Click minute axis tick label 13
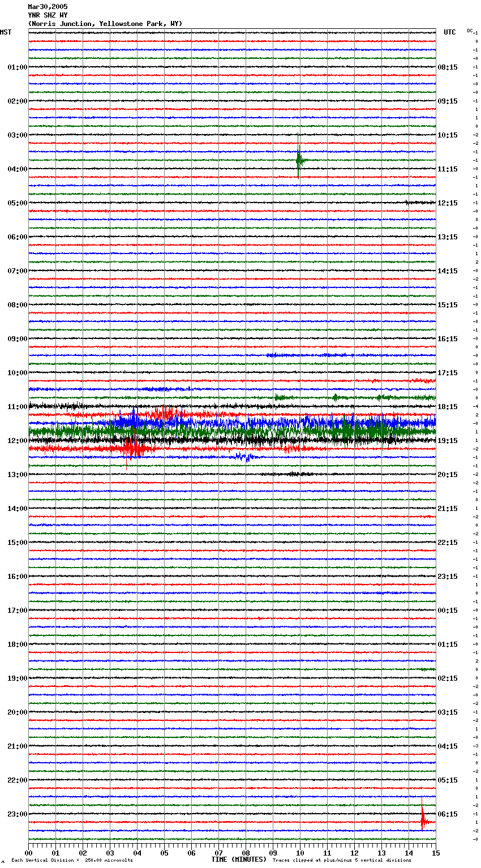Screen dimensions: 481x868 (x=381, y=853)
